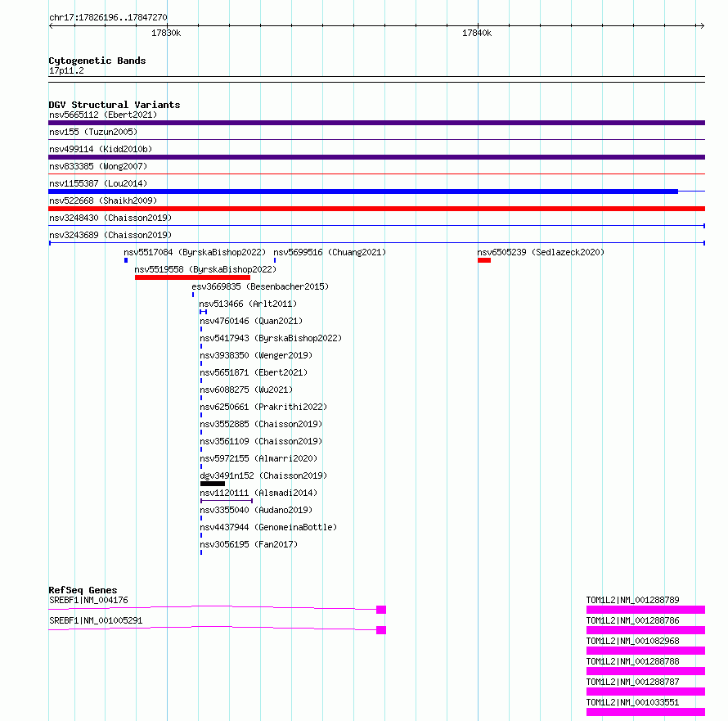Open nsv6250661 (Prakrithi2022) variant

(263, 407)
